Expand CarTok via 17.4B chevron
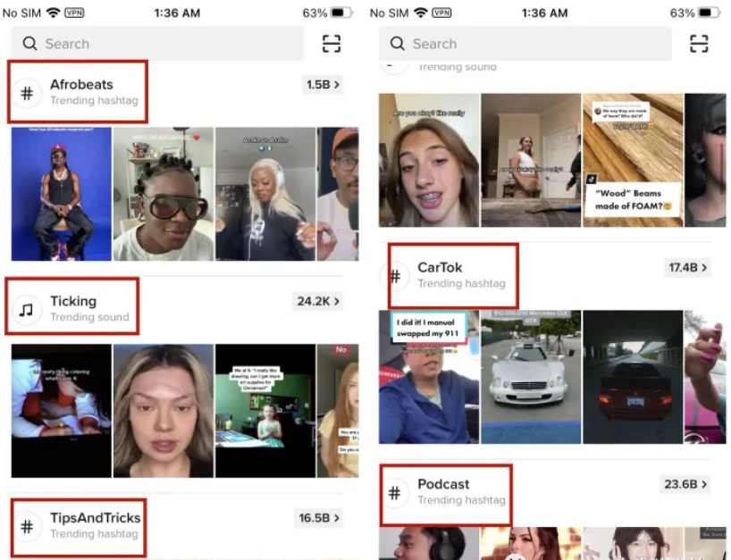The image size is (731, 560). 687,267
